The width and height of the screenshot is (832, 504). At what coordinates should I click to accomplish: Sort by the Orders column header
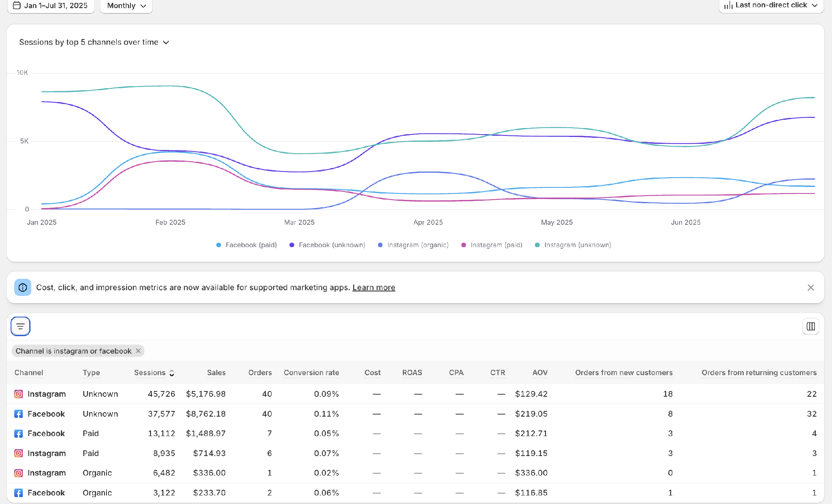click(260, 373)
